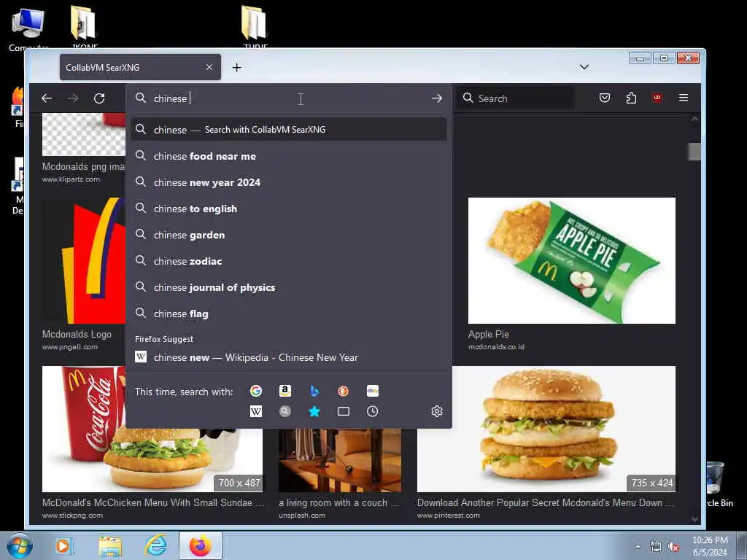The height and width of the screenshot is (560, 747).
Task: Click 'Download Another Popular Secret Mcdonald's Menu' title
Action: (x=546, y=502)
